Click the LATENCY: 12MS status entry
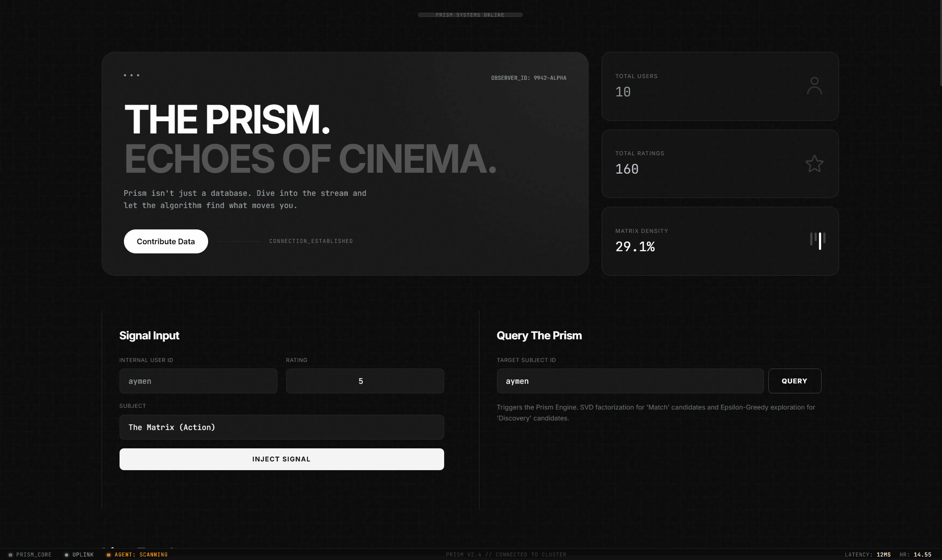 867,555
